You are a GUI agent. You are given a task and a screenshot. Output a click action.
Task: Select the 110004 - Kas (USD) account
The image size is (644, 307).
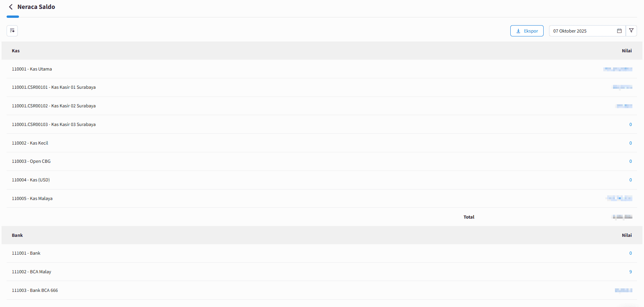pyautogui.click(x=31, y=180)
